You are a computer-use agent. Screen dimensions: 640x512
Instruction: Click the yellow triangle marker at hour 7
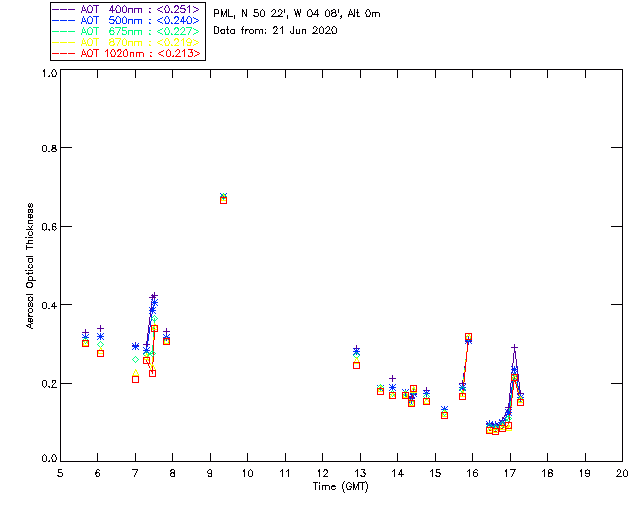point(136,372)
